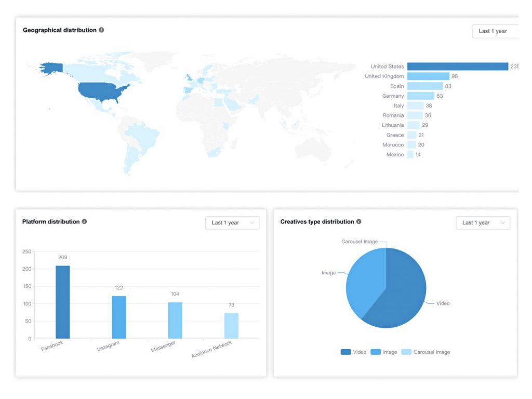Click the 104 label above Messenger bar
The width and height of the screenshot is (532, 399).
pos(175,294)
